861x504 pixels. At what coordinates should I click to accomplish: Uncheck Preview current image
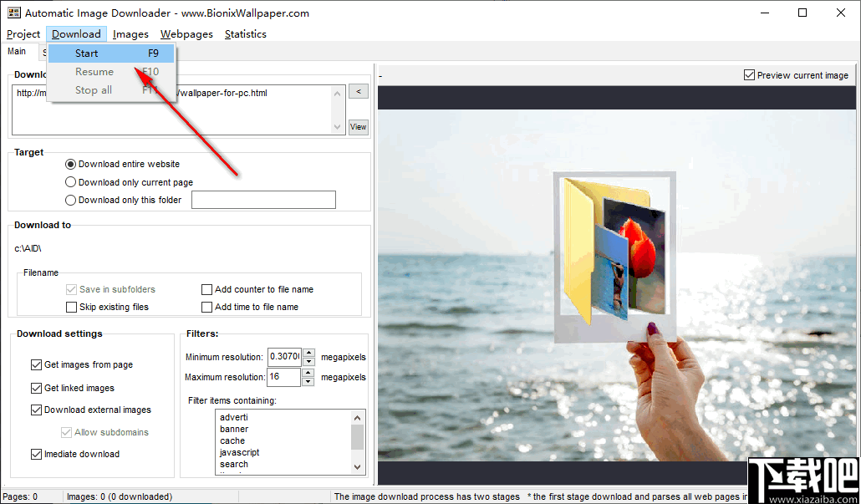(749, 74)
